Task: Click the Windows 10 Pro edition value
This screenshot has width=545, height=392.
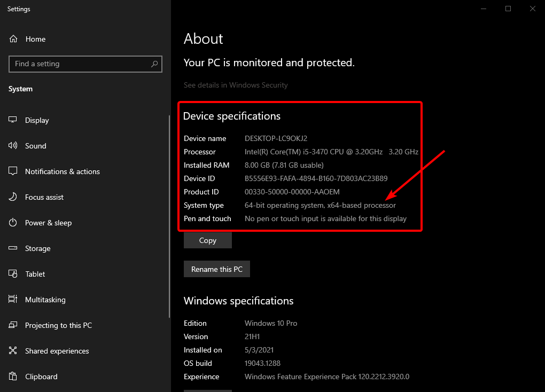Action: [271, 323]
